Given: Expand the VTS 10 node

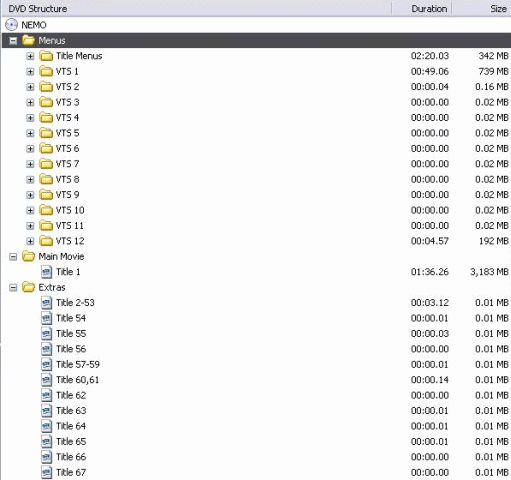Looking at the screenshot, I should click(30, 210).
